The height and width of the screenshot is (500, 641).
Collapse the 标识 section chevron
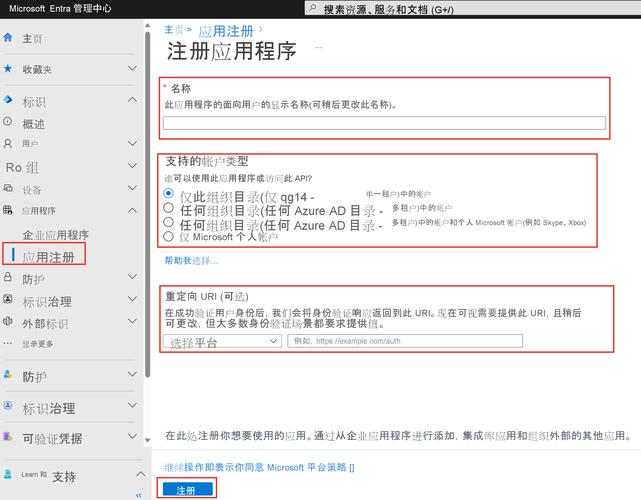click(x=132, y=99)
